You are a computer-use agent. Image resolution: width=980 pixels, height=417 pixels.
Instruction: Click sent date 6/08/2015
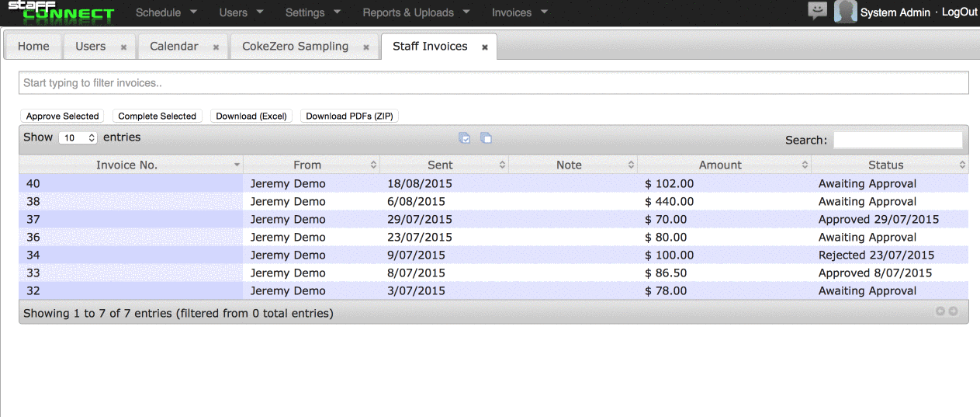click(416, 202)
